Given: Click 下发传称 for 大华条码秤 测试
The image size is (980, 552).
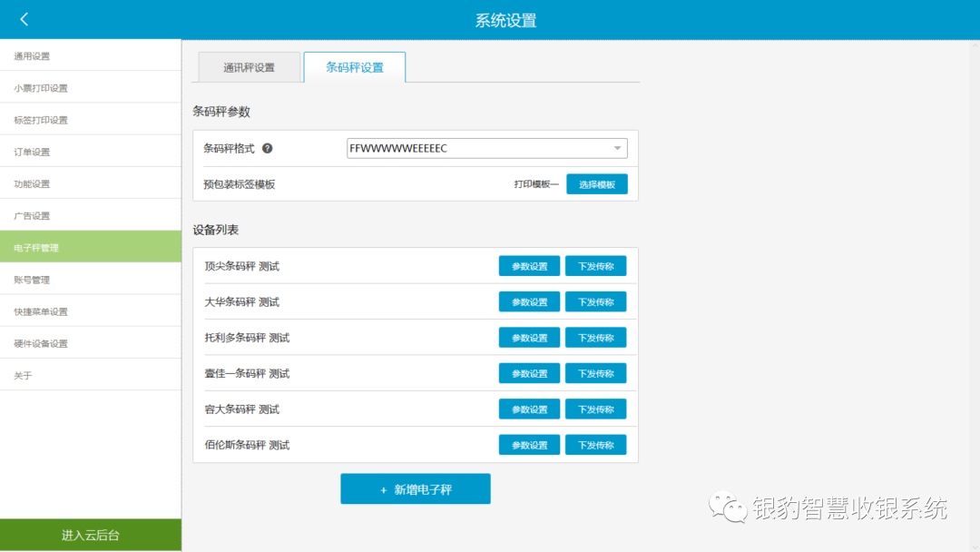Looking at the screenshot, I should [596, 301].
